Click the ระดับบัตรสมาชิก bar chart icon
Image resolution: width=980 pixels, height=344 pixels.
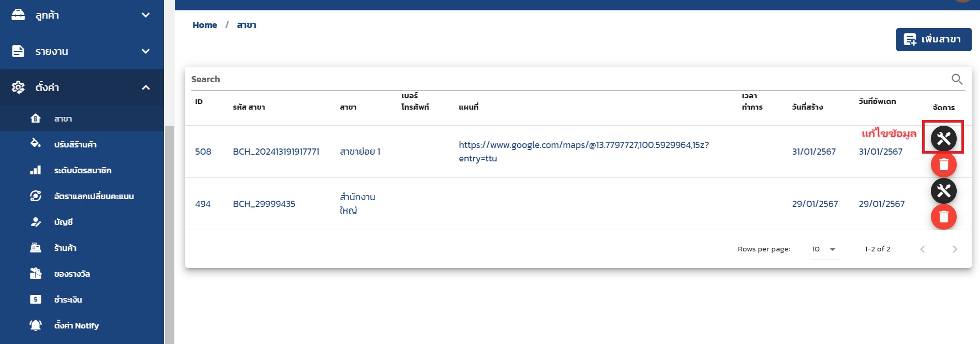[36, 170]
